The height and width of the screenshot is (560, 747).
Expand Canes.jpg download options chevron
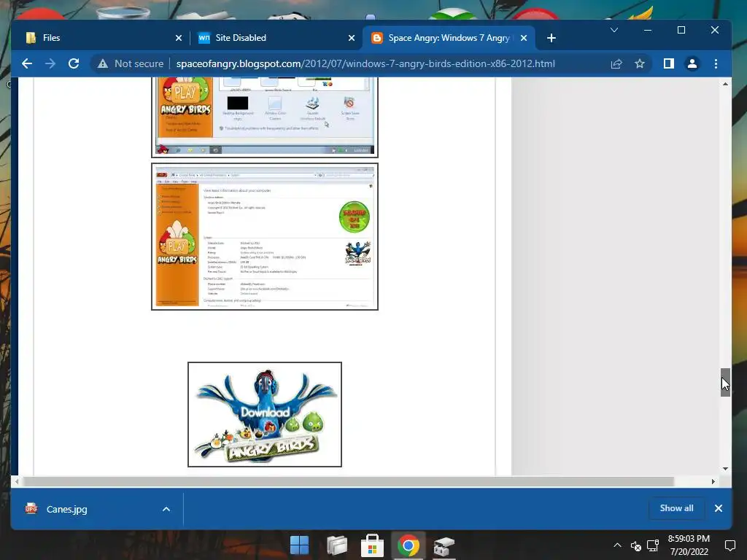pyautogui.click(x=166, y=509)
